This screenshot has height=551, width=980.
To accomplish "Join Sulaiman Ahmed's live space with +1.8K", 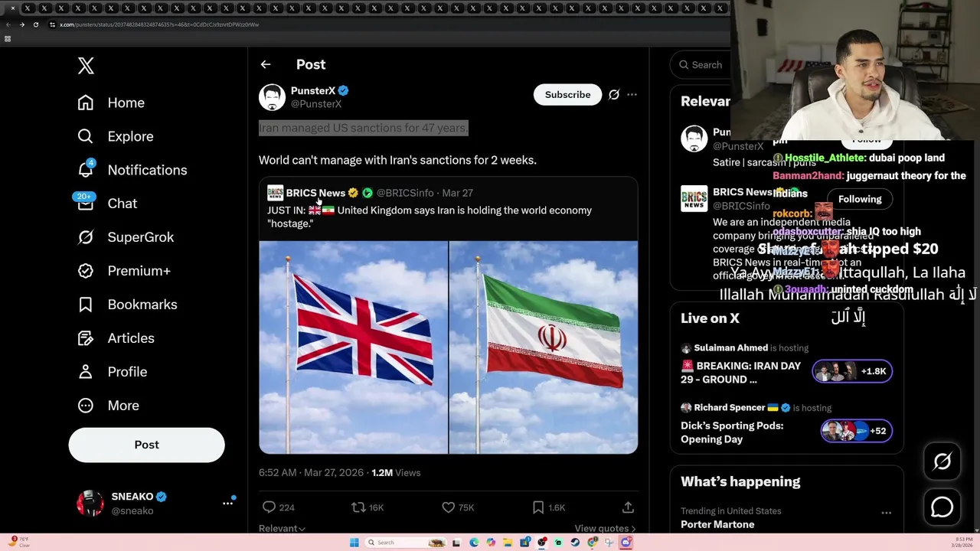I will [x=852, y=371].
